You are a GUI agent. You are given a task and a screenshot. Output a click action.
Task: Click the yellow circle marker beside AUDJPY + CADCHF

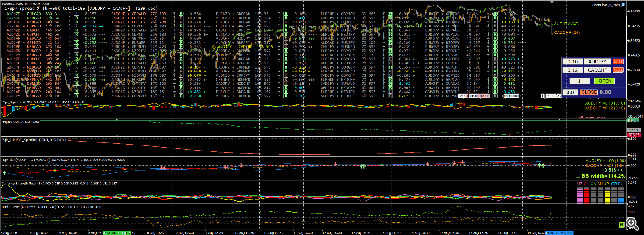(213, 47)
